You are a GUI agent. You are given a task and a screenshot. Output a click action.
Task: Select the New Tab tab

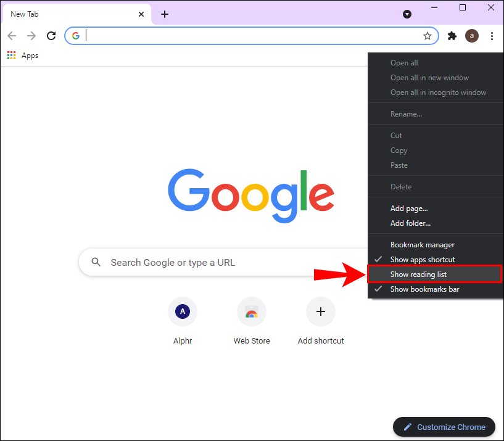[76, 14]
